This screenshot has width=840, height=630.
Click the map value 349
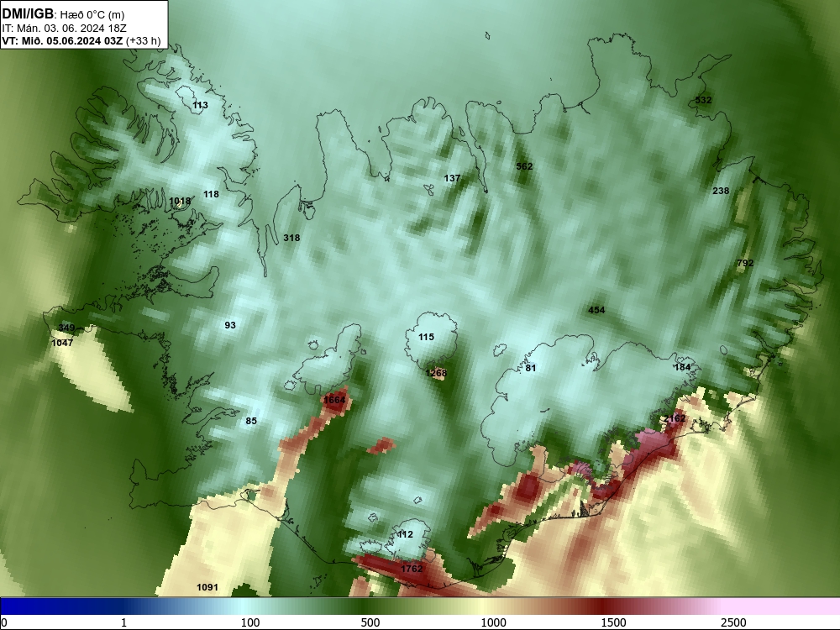(66, 328)
